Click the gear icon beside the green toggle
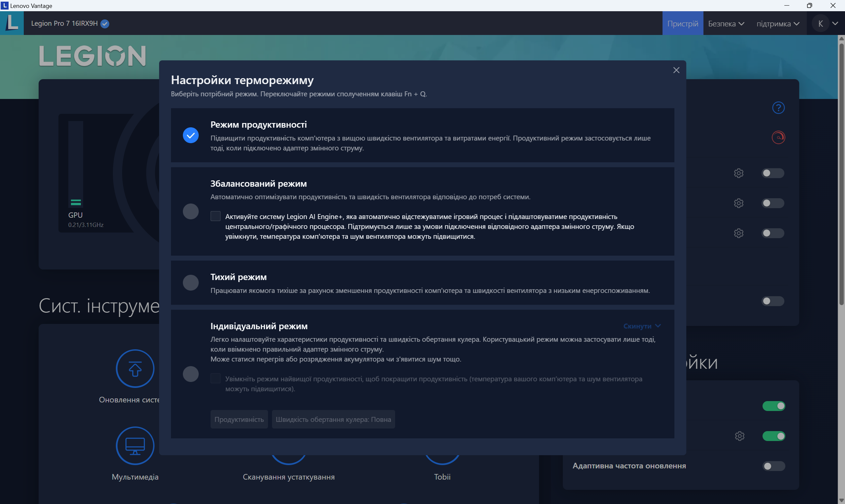Screen dimensions: 845x504 pos(739,436)
